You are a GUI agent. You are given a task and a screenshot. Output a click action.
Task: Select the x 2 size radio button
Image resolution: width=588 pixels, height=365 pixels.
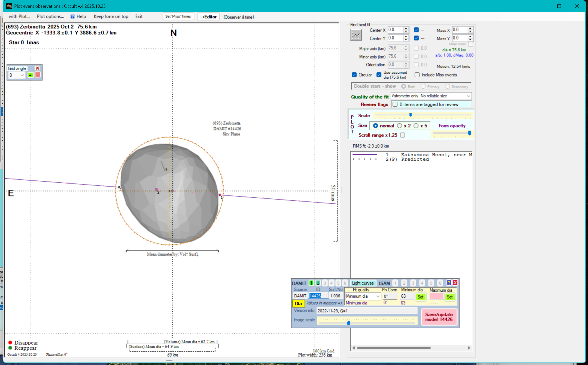click(400, 126)
